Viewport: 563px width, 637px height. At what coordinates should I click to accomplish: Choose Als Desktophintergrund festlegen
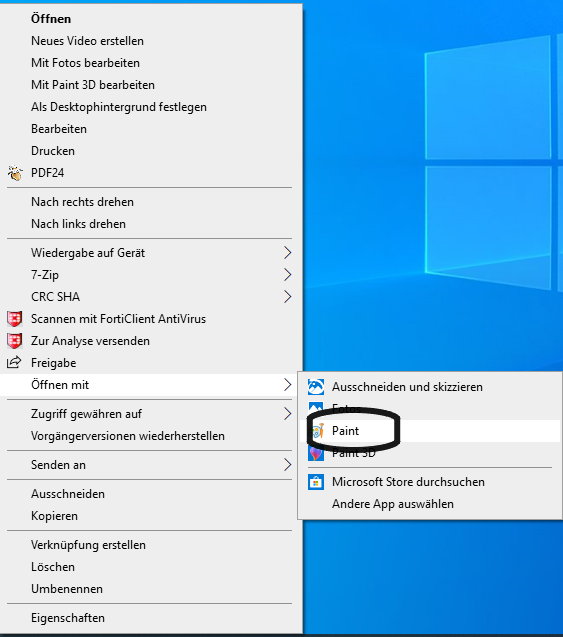tap(151, 106)
